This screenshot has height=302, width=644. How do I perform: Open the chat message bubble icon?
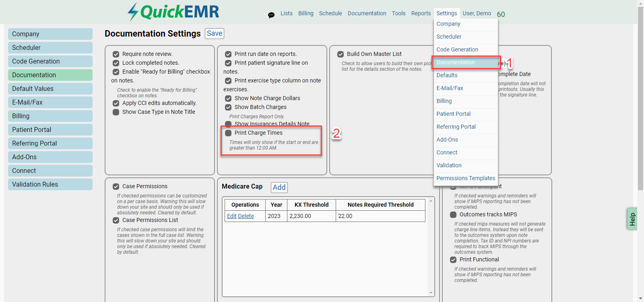[x=271, y=15]
